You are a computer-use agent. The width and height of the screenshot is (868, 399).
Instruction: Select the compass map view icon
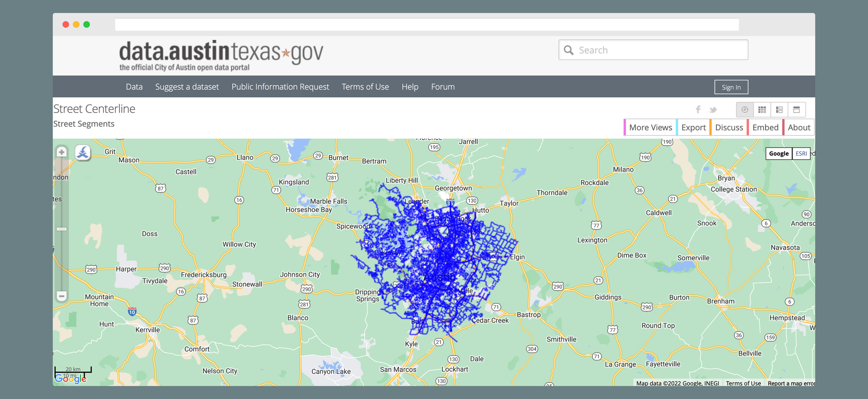pyautogui.click(x=745, y=110)
